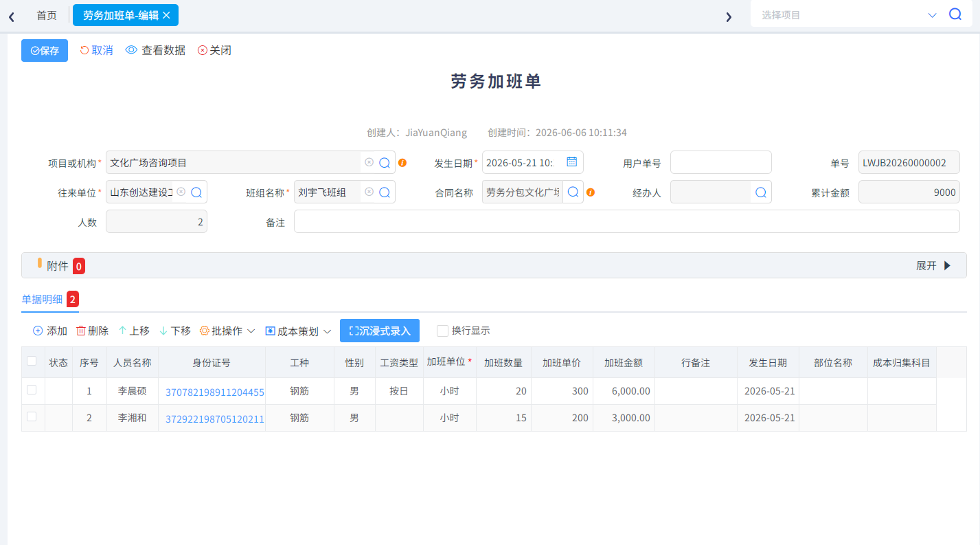Open the 合同名称 lookup search icon

(573, 192)
